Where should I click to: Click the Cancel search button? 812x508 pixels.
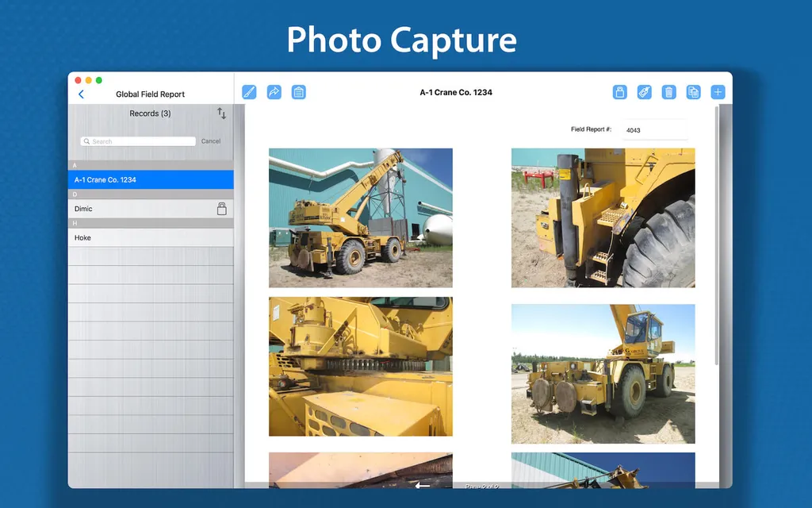tap(211, 141)
